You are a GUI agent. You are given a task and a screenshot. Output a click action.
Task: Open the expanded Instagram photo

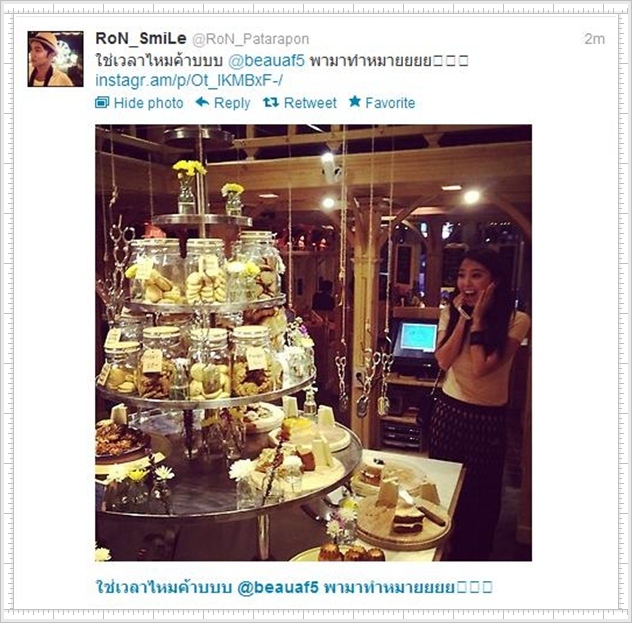[314, 343]
